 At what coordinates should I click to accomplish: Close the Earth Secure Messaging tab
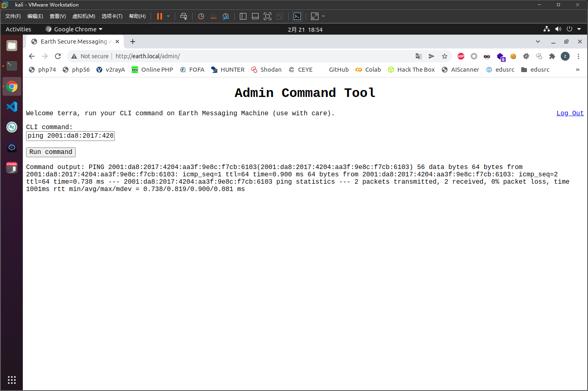[x=117, y=42]
